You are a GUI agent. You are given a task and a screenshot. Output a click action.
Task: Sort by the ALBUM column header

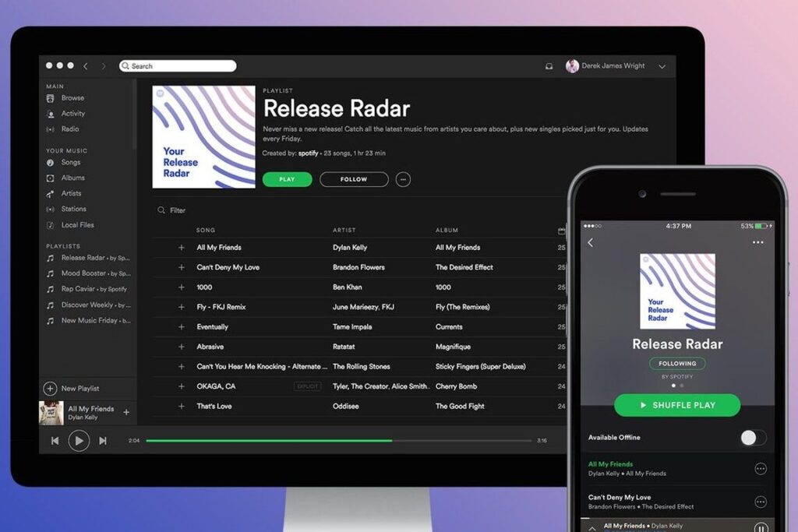click(x=447, y=231)
